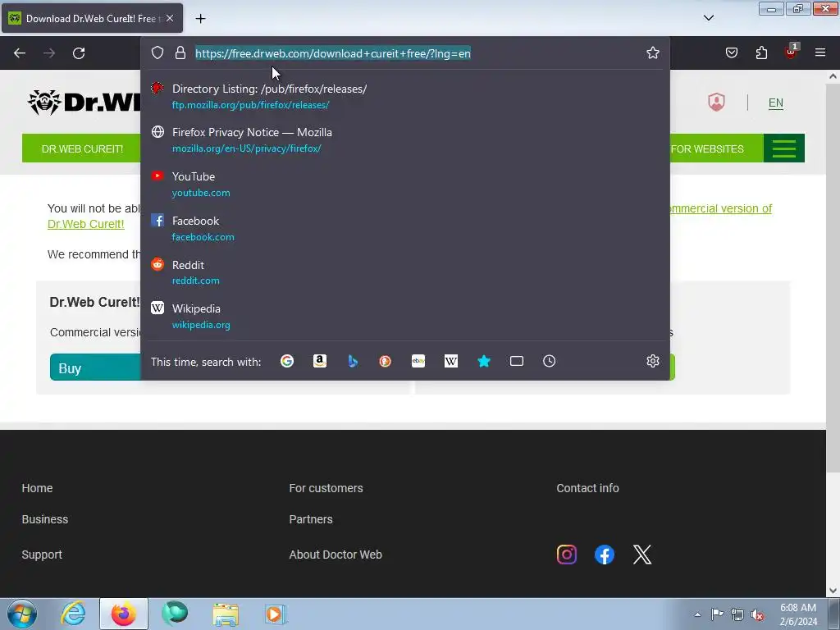Click the Dr.Web logo
Viewport: 840px width, 630px height.
84,102
